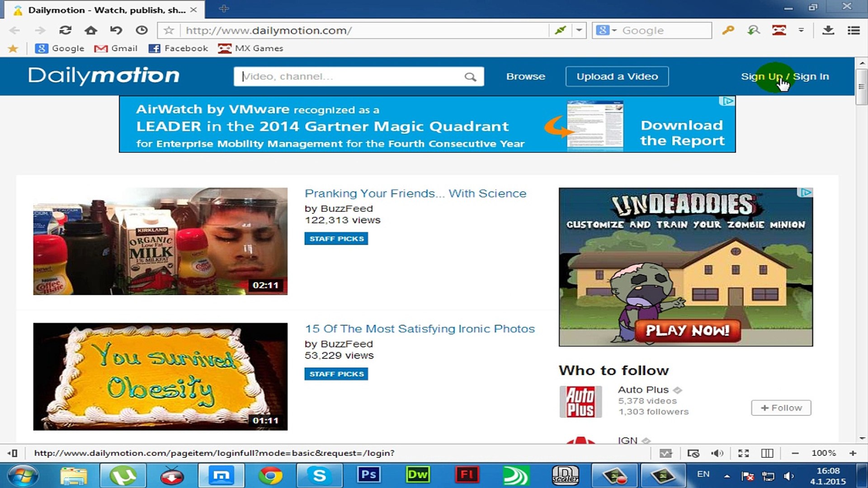Open the main menu list icon
This screenshot has width=868, height=488.
click(x=854, y=30)
